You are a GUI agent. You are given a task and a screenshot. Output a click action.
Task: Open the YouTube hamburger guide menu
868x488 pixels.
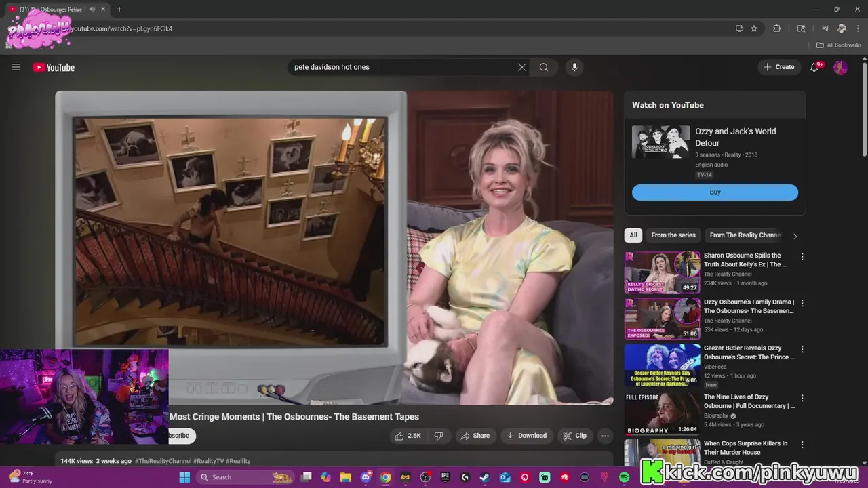pyautogui.click(x=16, y=67)
